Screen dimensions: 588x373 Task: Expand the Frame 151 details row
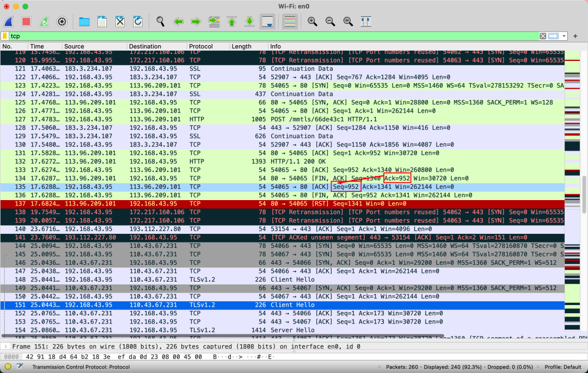[6, 346]
